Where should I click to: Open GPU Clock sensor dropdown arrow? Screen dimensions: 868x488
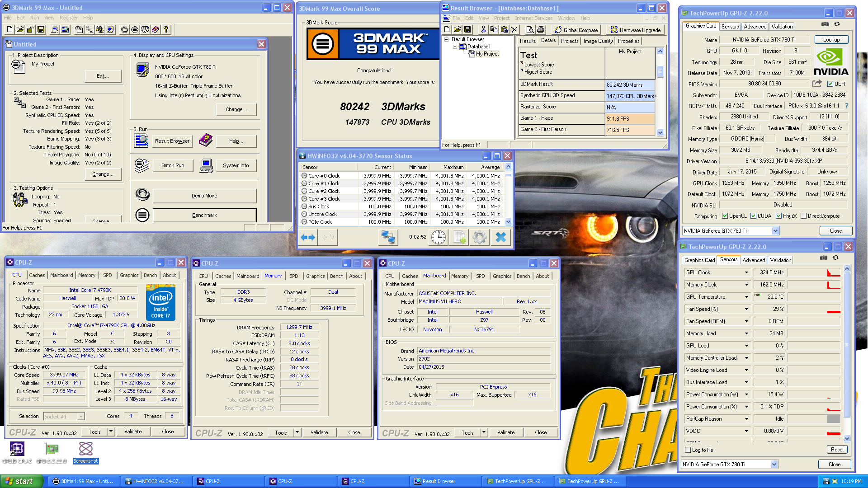747,272
